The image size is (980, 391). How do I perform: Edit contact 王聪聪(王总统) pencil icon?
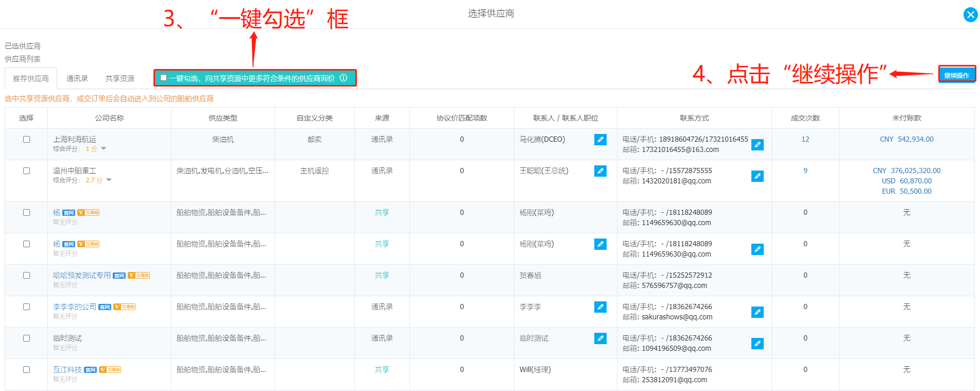point(600,171)
